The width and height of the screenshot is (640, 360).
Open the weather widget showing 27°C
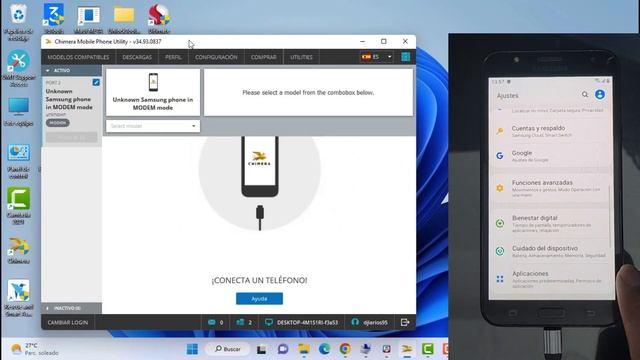pos(35,349)
